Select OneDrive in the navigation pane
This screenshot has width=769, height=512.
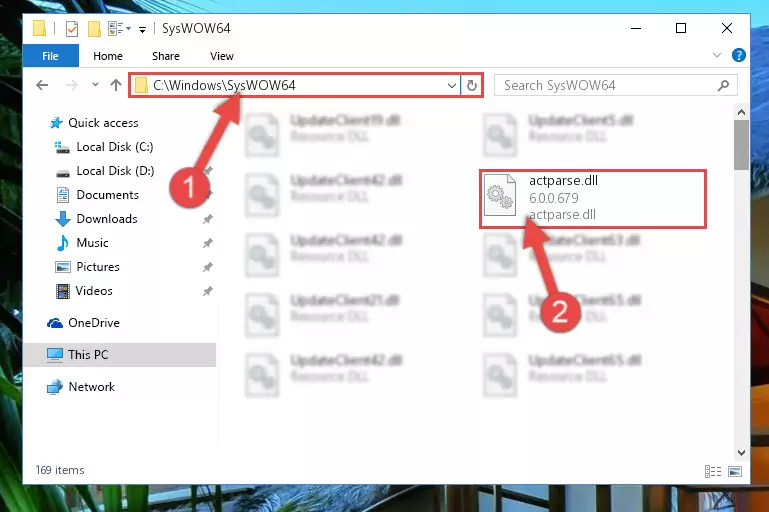[x=94, y=323]
